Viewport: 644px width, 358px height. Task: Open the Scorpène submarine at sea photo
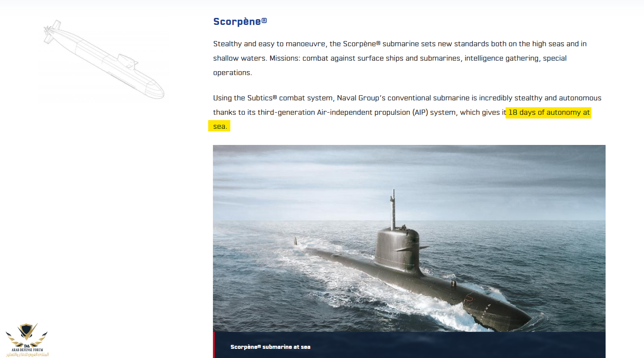(409, 238)
